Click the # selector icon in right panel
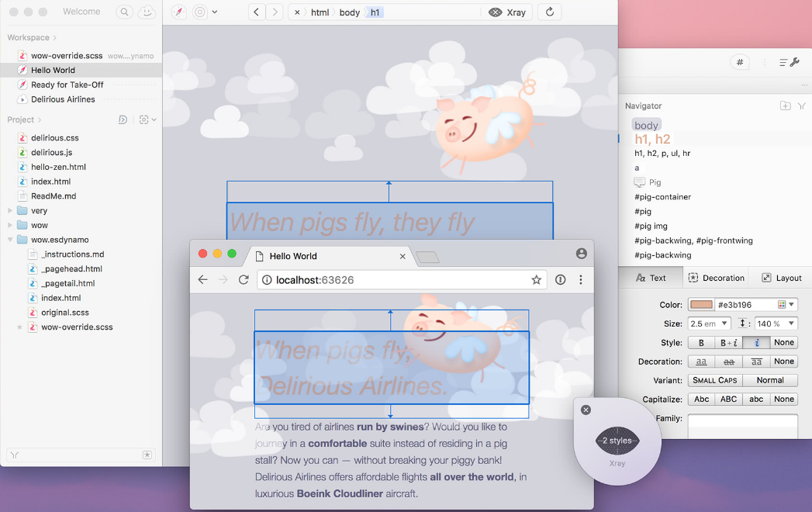The image size is (812, 512). click(x=740, y=62)
